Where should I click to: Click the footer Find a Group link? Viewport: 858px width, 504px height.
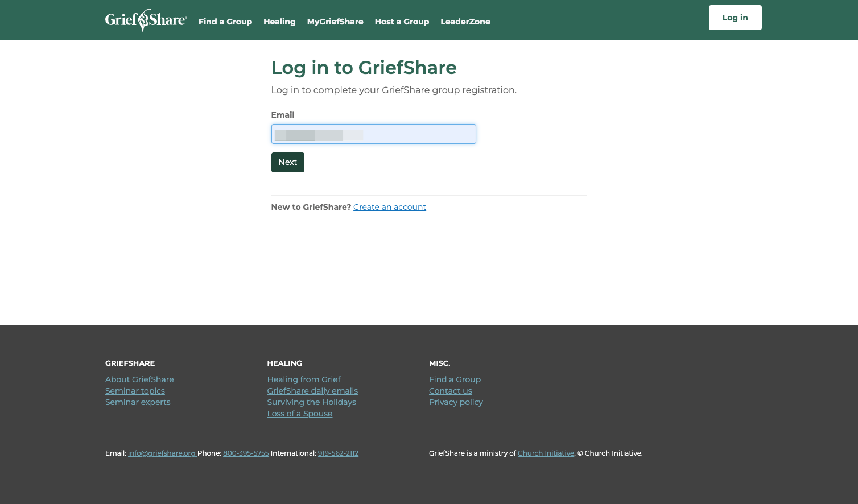tap(455, 379)
